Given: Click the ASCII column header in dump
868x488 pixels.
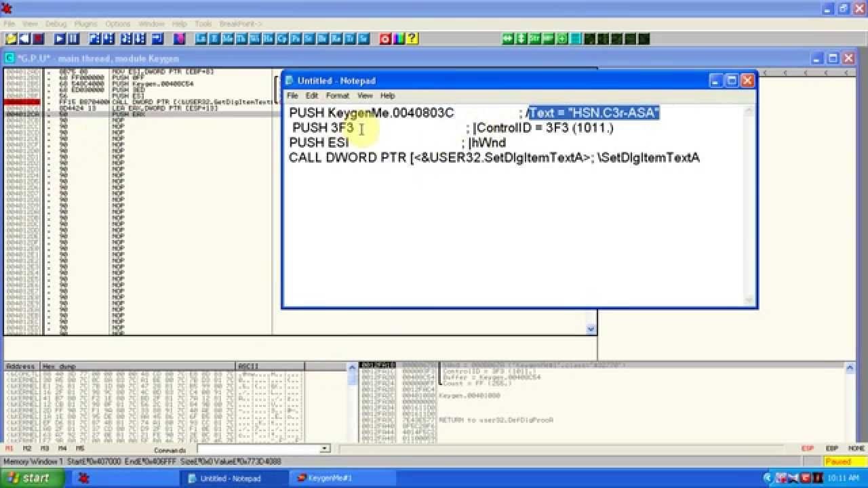Looking at the screenshot, I should point(270,367).
